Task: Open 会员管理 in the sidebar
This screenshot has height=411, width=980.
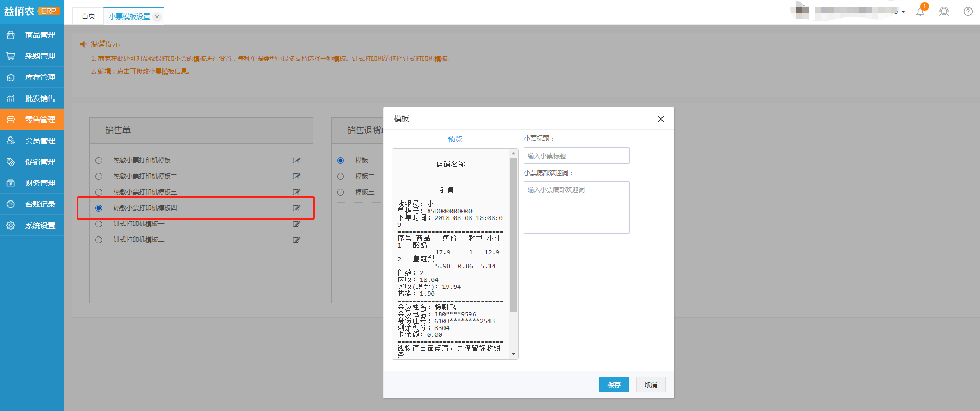Action: (32, 141)
